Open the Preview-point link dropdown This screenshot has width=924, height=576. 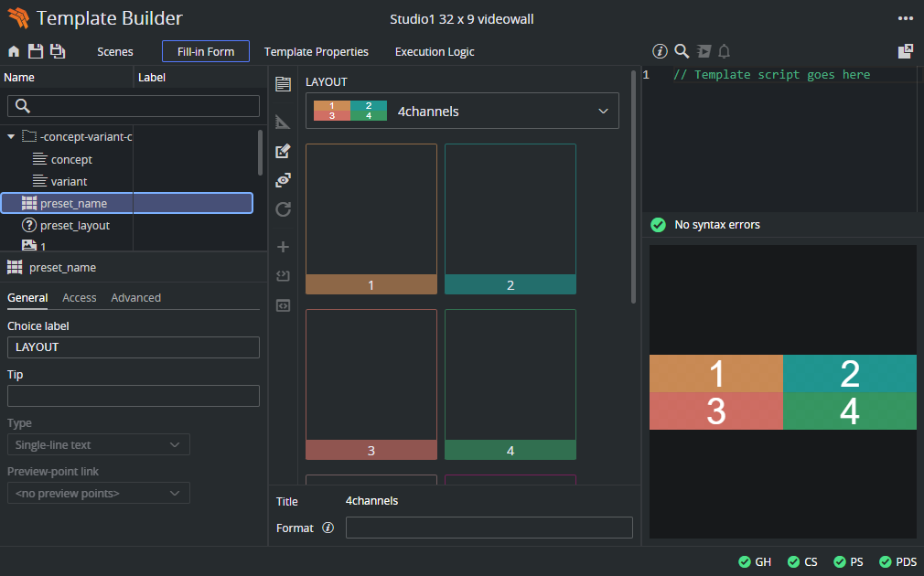click(99, 494)
